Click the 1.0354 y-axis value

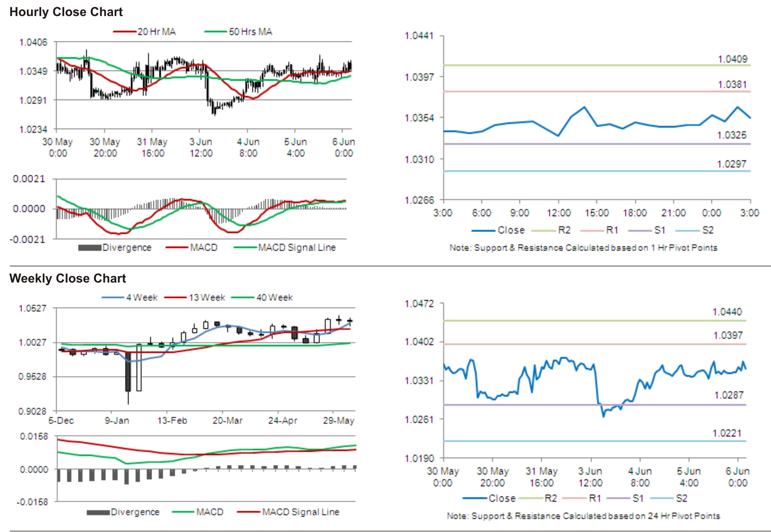[x=419, y=118]
